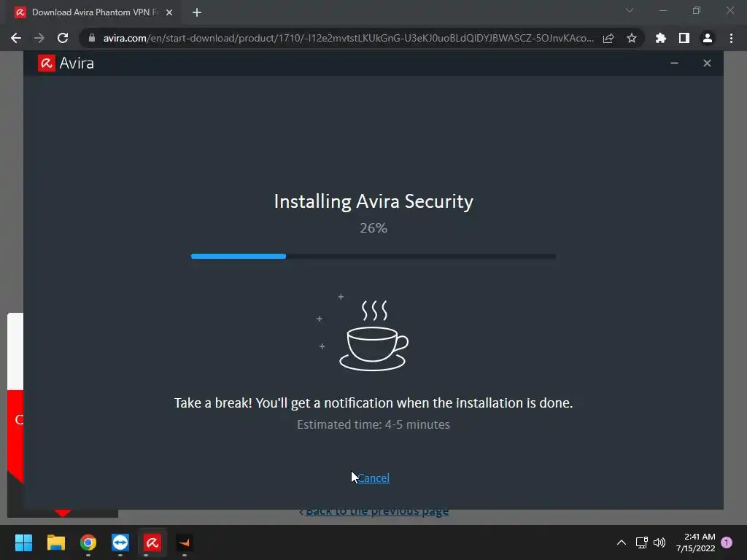Open notification center badge

[x=727, y=542]
